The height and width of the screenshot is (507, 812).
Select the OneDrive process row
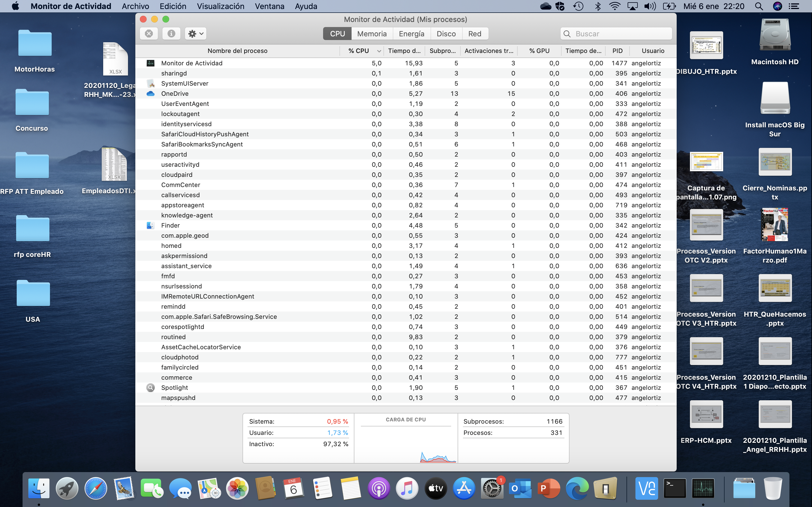click(175, 94)
